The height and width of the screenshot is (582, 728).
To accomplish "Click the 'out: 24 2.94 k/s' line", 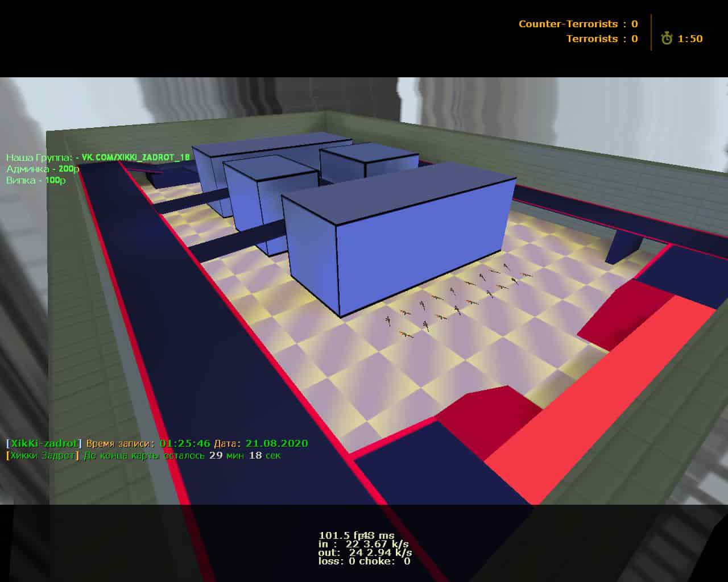I will coord(365,552).
